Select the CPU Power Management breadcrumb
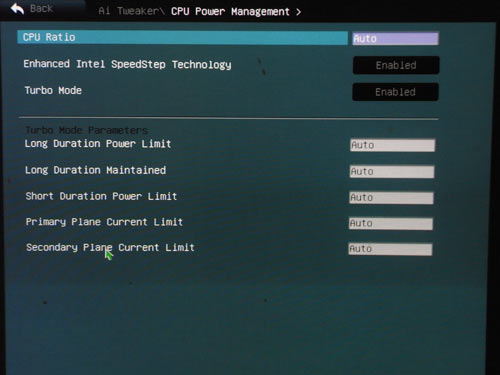The image size is (500, 375). click(230, 12)
